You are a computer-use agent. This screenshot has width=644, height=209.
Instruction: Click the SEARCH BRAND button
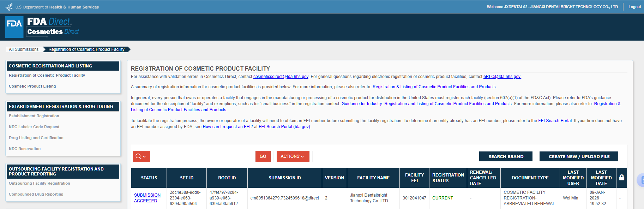coord(506,156)
